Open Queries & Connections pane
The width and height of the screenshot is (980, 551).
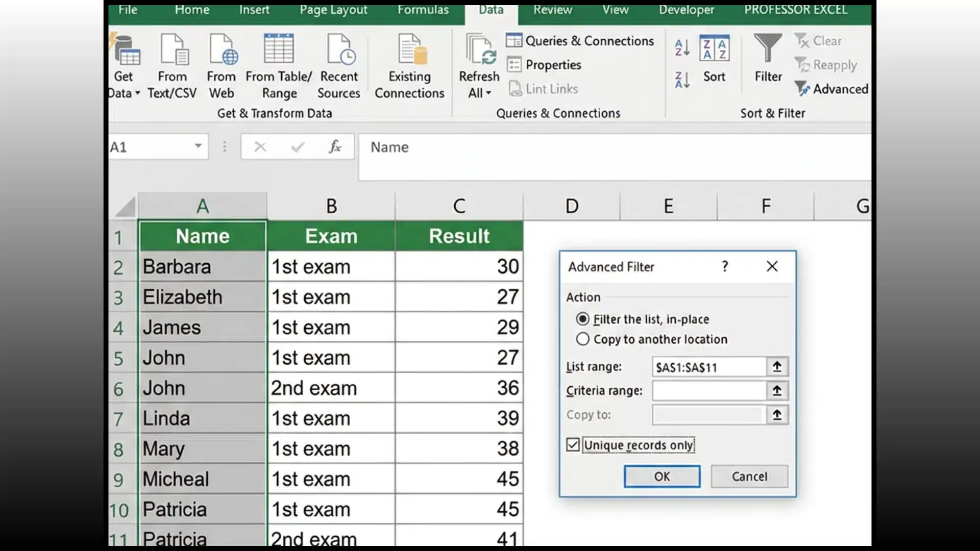(x=580, y=41)
